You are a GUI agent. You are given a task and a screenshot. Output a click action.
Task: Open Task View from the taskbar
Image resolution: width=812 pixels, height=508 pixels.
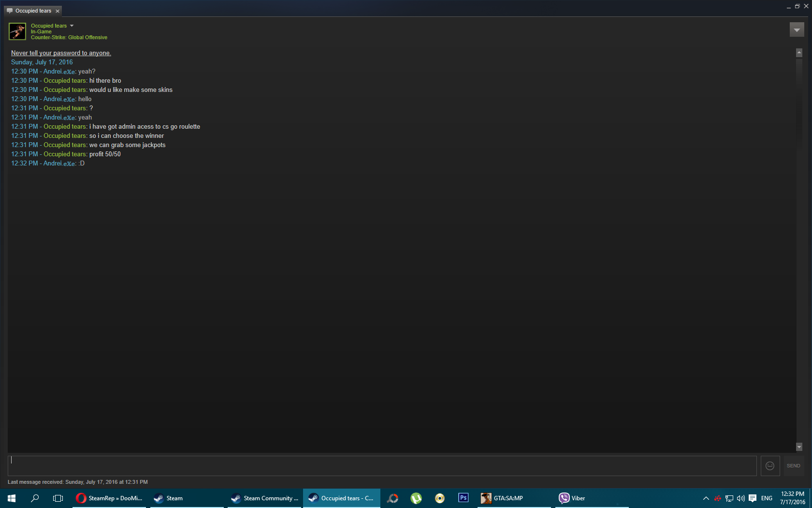point(58,498)
